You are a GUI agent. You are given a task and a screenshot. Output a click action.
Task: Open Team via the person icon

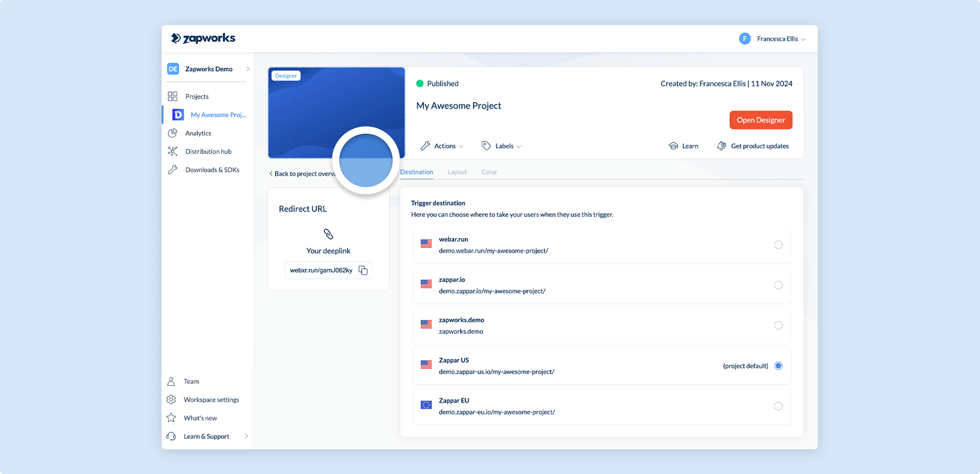(x=171, y=381)
